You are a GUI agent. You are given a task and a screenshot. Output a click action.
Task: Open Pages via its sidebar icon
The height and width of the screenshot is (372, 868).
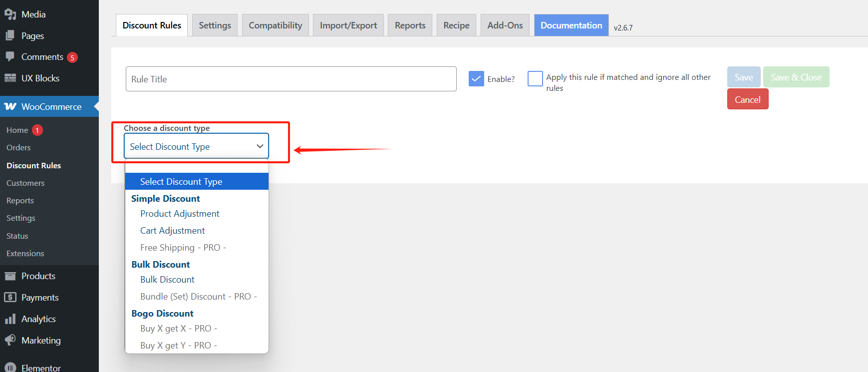pos(10,36)
